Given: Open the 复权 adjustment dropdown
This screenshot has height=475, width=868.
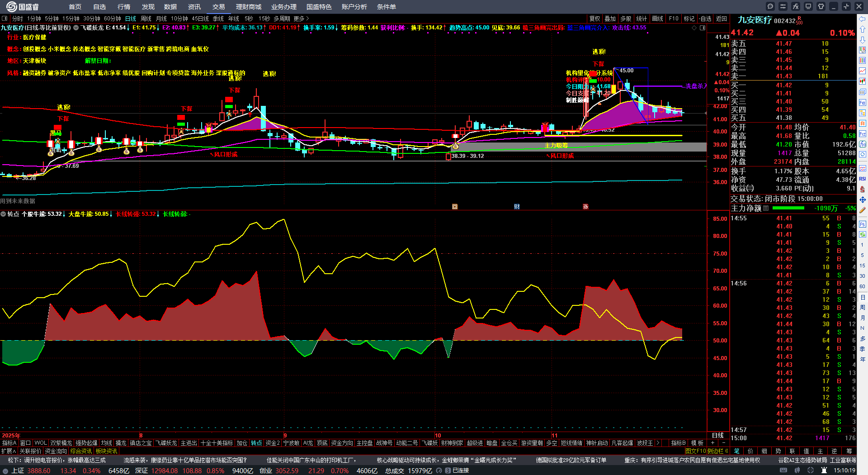Looking at the screenshot, I should [595, 19].
